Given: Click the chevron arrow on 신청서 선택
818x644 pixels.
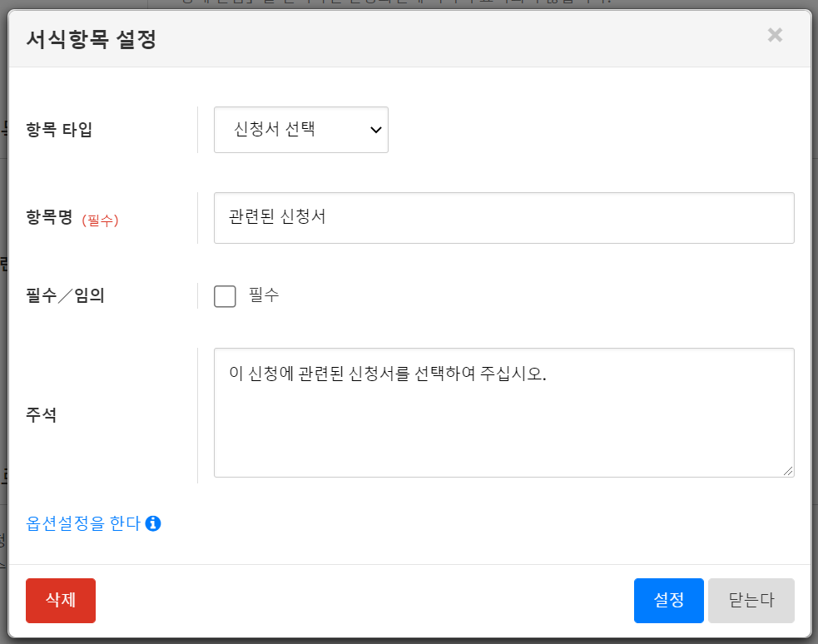Looking at the screenshot, I should (375, 130).
